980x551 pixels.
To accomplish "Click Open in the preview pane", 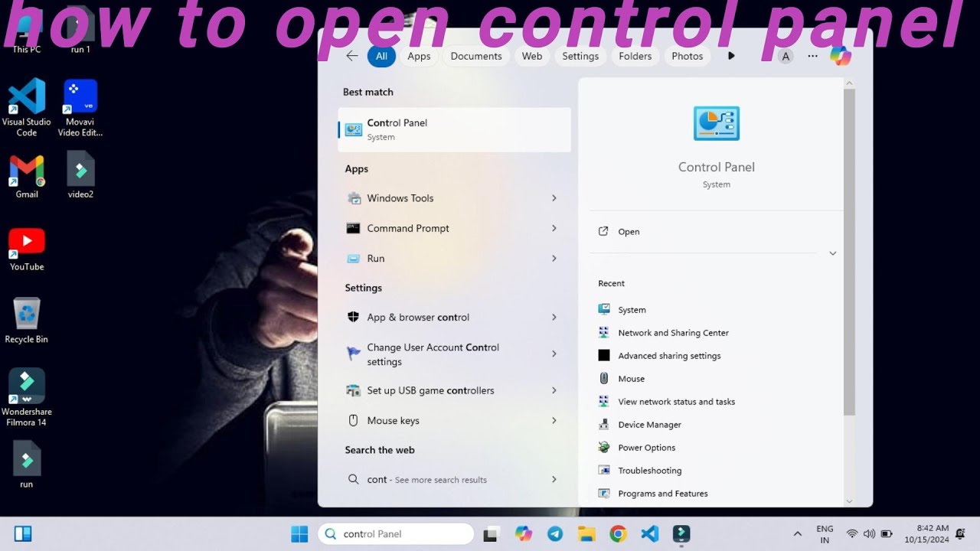I will (x=629, y=232).
